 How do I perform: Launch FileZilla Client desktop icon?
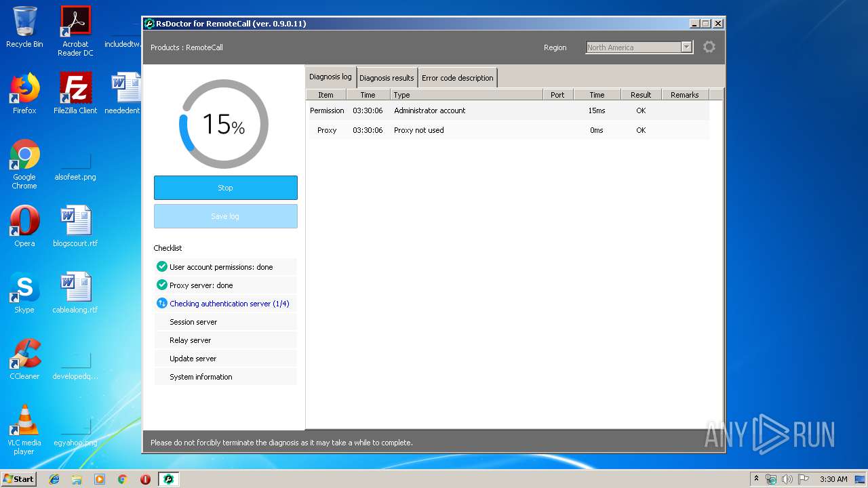point(75,94)
